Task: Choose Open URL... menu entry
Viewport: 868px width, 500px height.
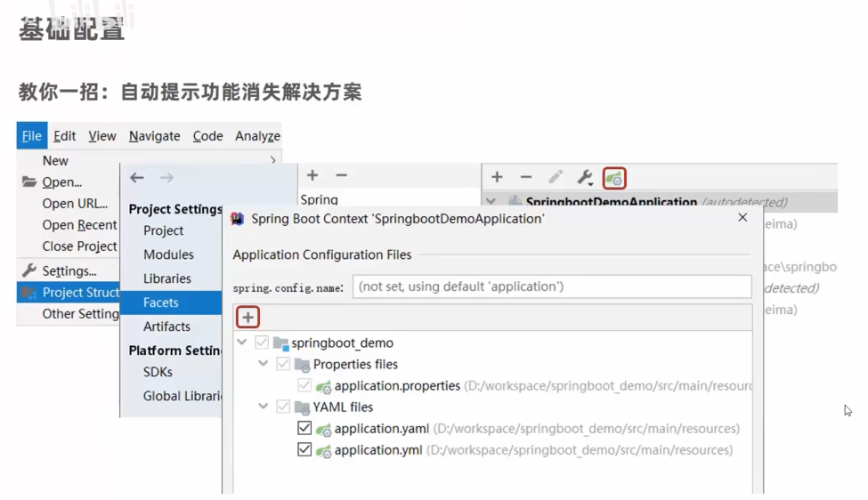Action: [x=75, y=204]
